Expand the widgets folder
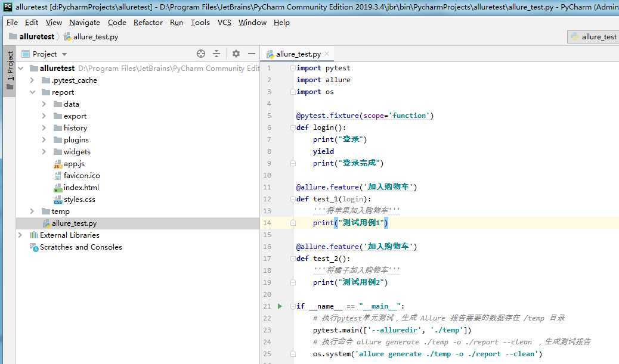This screenshot has width=619, height=364. (x=44, y=152)
